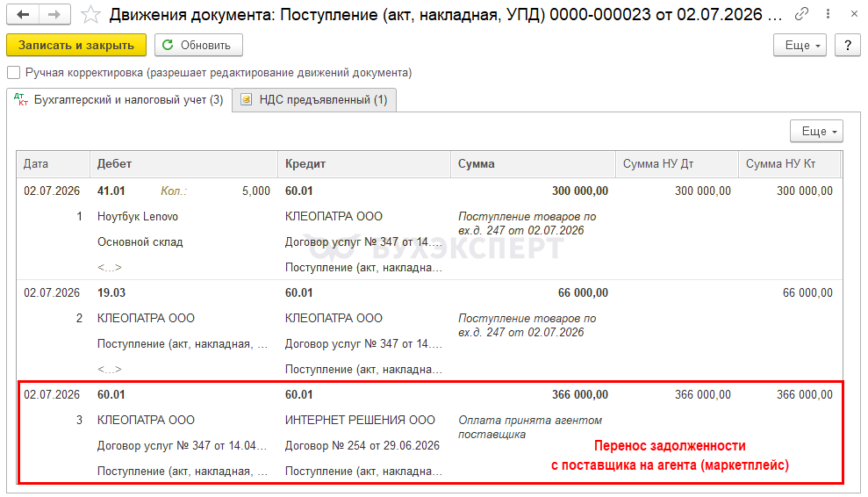
Task: Open the top Еще dropdown menu
Action: tap(800, 45)
